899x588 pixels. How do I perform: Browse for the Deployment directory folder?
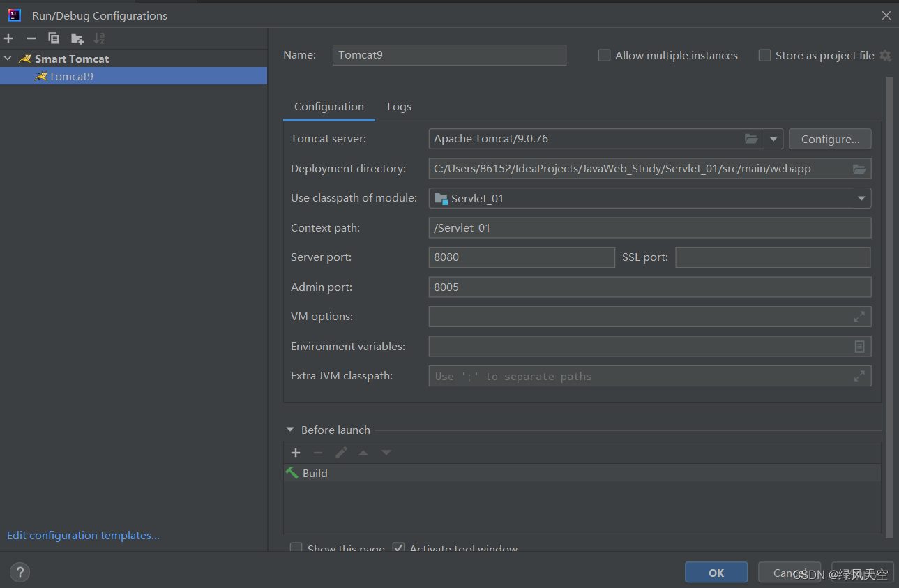click(x=859, y=169)
